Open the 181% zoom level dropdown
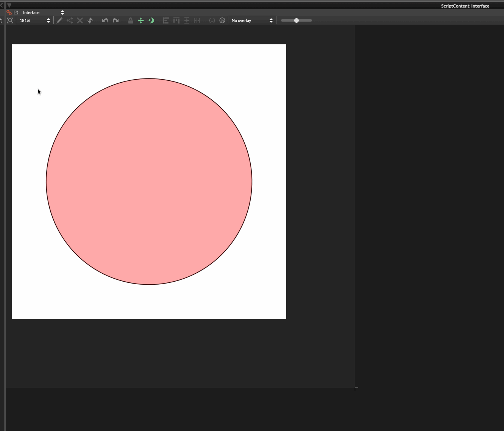The height and width of the screenshot is (431, 504). 34,20
